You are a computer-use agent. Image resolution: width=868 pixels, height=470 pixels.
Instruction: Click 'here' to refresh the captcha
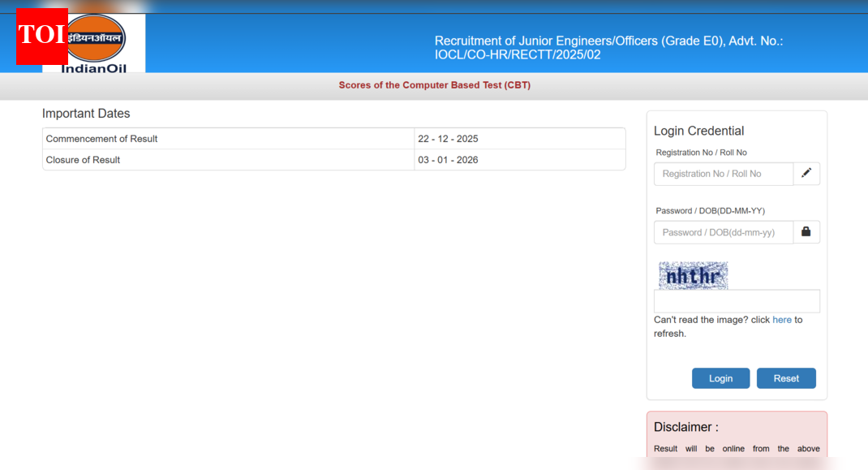tap(781, 320)
